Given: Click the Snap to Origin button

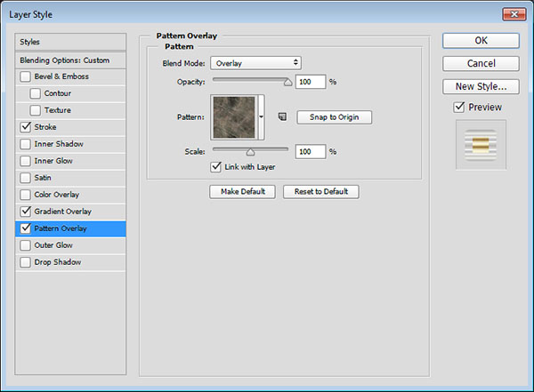Looking at the screenshot, I should (x=334, y=117).
